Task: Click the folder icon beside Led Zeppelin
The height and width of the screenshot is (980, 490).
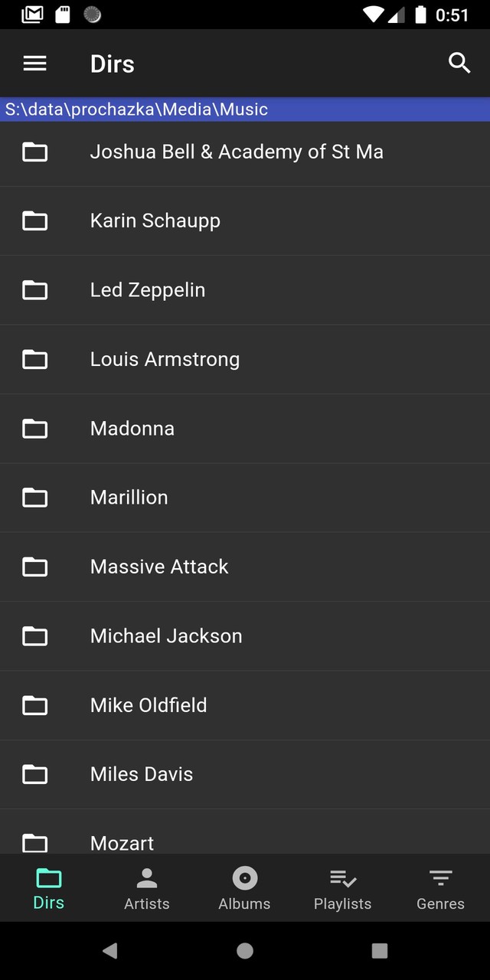Action: point(35,290)
